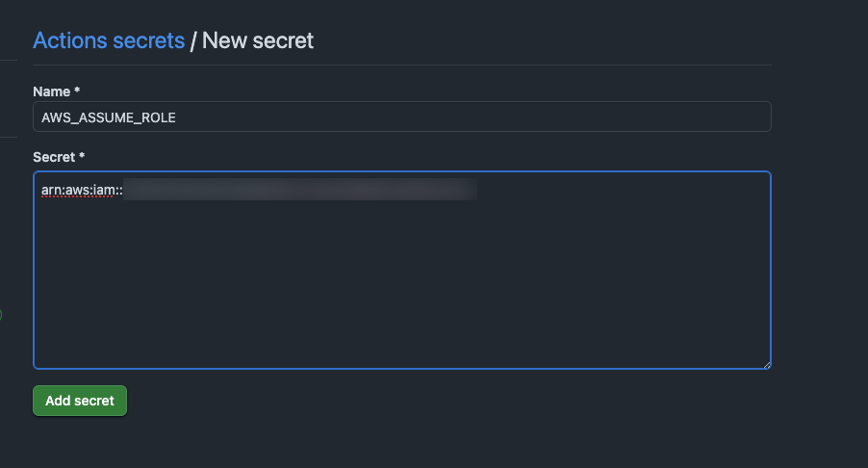Click the word "ROLE" in the Name field
The image size is (868, 468).
(x=157, y=117)
